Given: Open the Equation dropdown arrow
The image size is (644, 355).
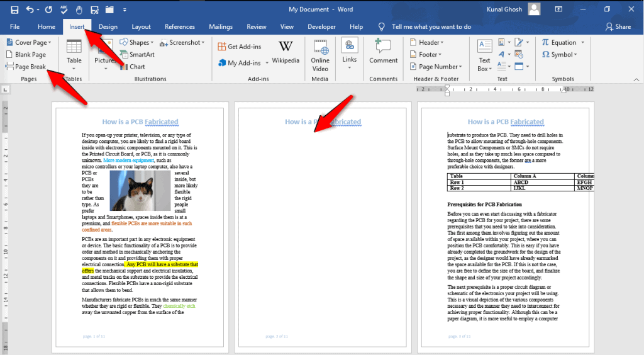Looking at the screenshot, I should [x=582, y=43].
